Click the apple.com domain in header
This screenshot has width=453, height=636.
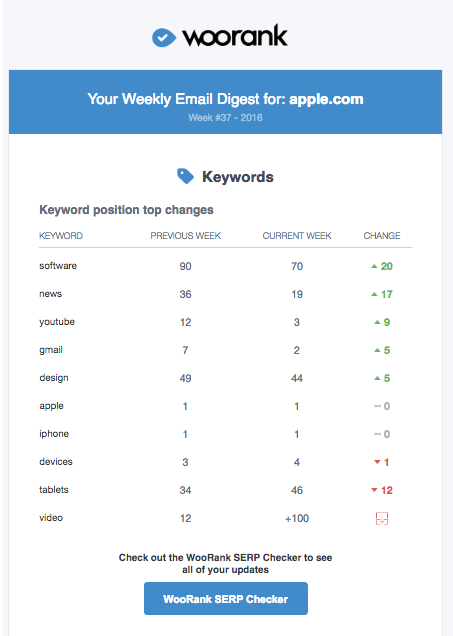coord(326,99)
